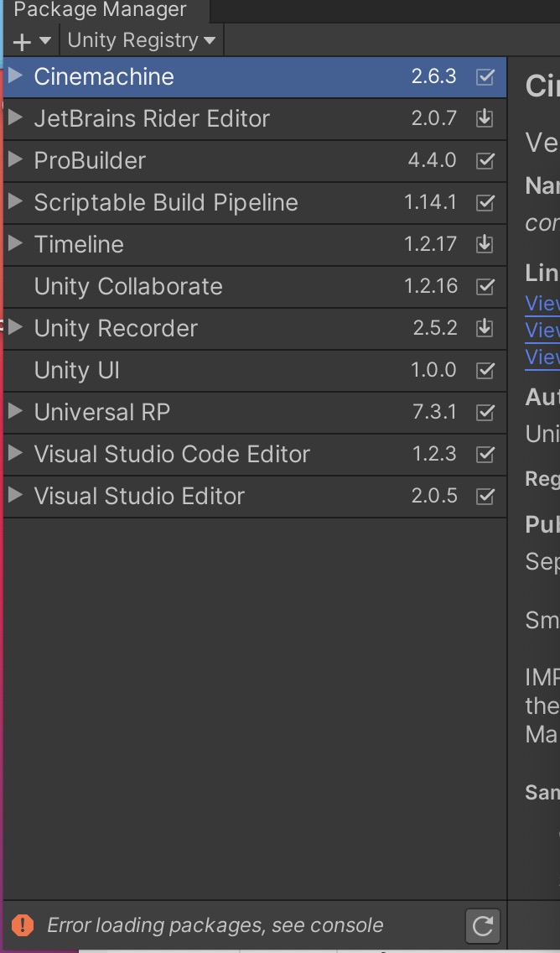Click the plus add package button
The height and width of the screenshot is (953, 560).
(21, 42)
